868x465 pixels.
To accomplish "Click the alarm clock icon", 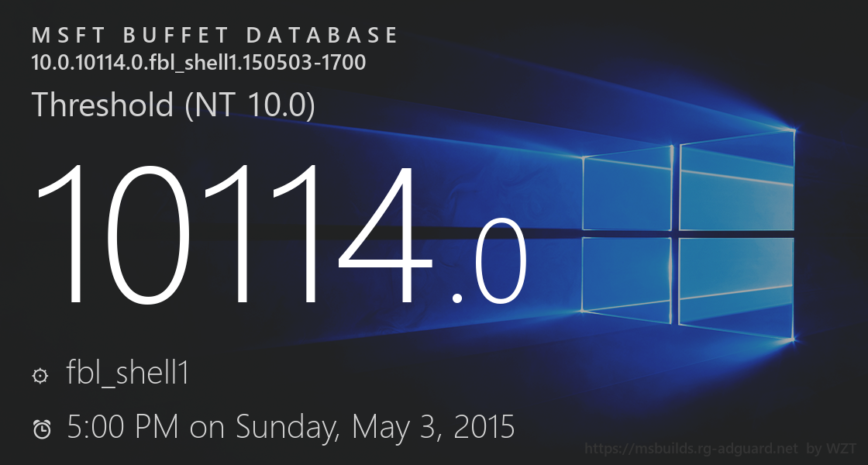I will pos(41,428).
